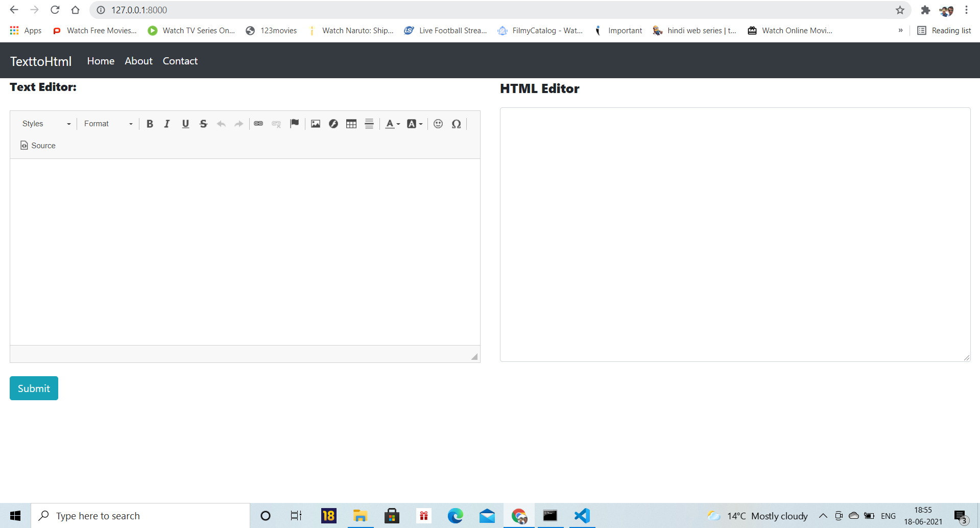Click the HTML textarea resize grip
Screen dimensions: 980x528
point(967,358)
